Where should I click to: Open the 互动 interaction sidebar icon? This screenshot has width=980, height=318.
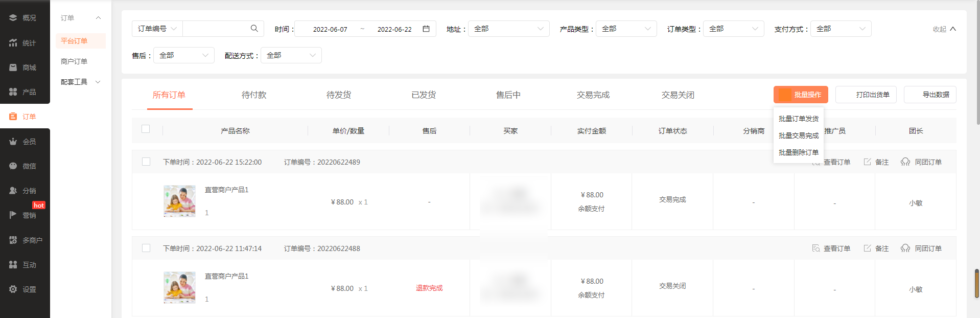[13, 265]
